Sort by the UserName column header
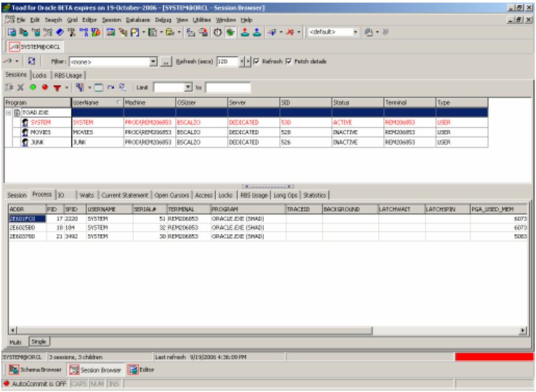 point(98,103)
